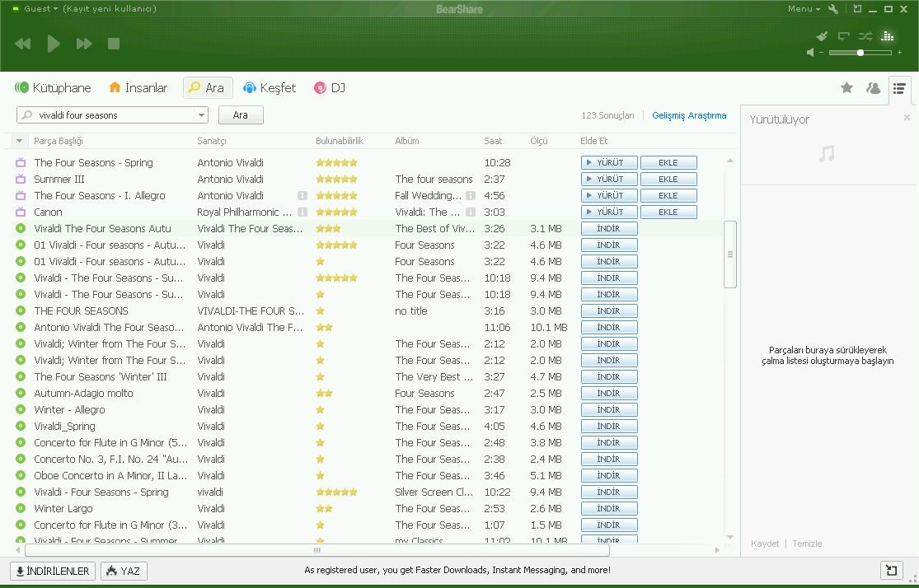Screen dimensions: 919x588
Task: Click YÜRÜT for Canon
Action: (x=610, y=212)
